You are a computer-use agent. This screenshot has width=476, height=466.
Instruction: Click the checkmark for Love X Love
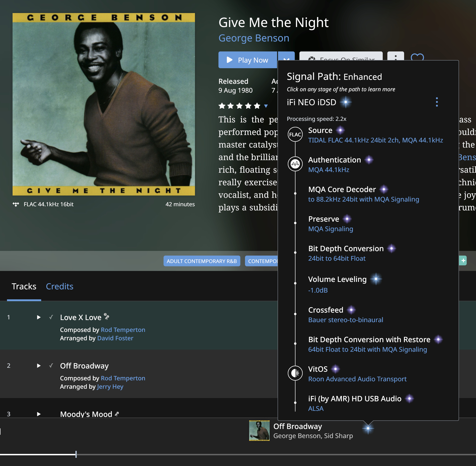[51, 317]
